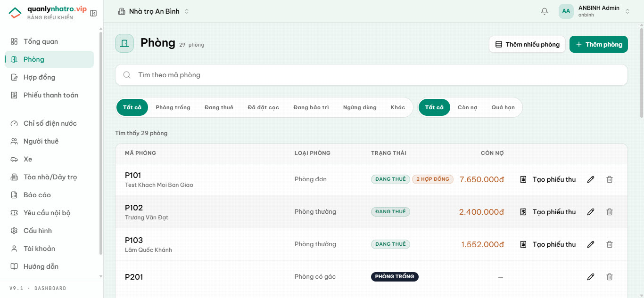This screenshot has height=298, width=644.
Task: Open Cấu hình settings in sidebar
Action: click(50, 231)
